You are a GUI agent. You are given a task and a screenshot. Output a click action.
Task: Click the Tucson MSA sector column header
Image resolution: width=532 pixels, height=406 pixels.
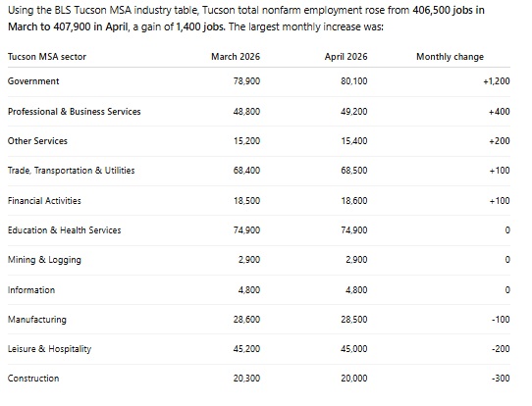pyautogui.click(x=47, y=57)
